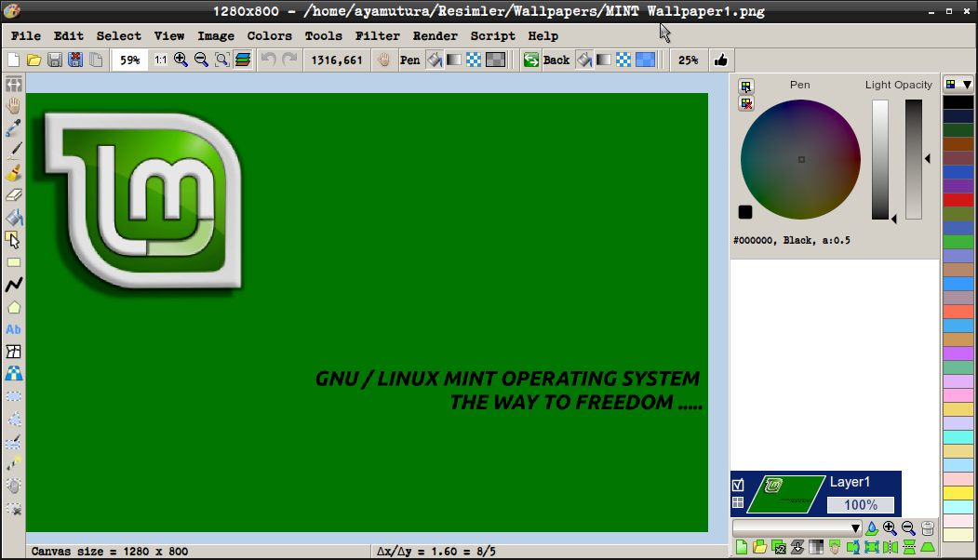This screenshot has height=560, width=978.
Task: Select the color picker eyedropper tool
Action: point(13,127)
